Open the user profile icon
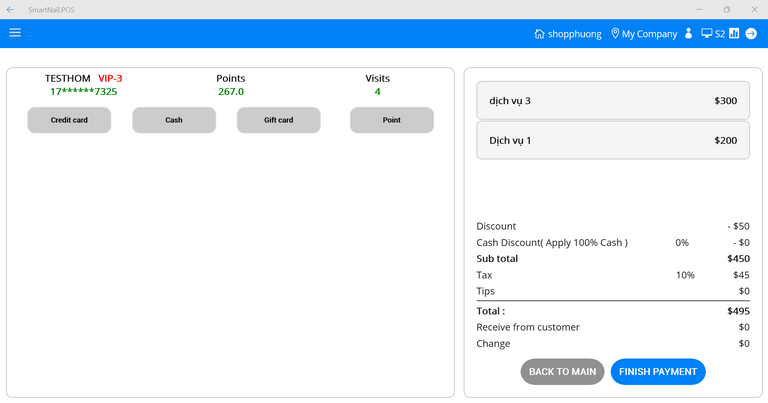The height and width of the screenshot is (403, 768). pyautogui.click(x=688, y=33)
